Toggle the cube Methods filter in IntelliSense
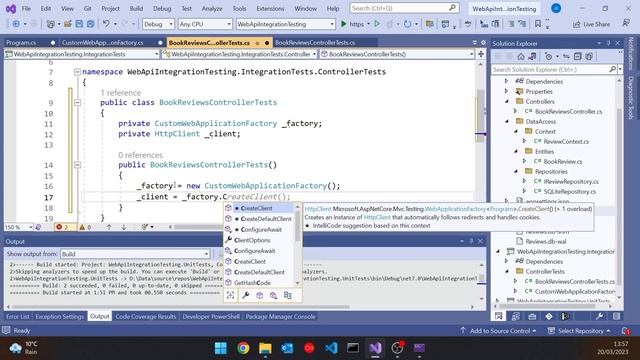 260,295
